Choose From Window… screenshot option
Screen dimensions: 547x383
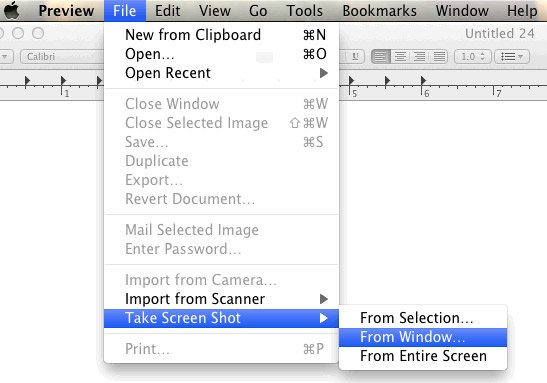(423, 337)
